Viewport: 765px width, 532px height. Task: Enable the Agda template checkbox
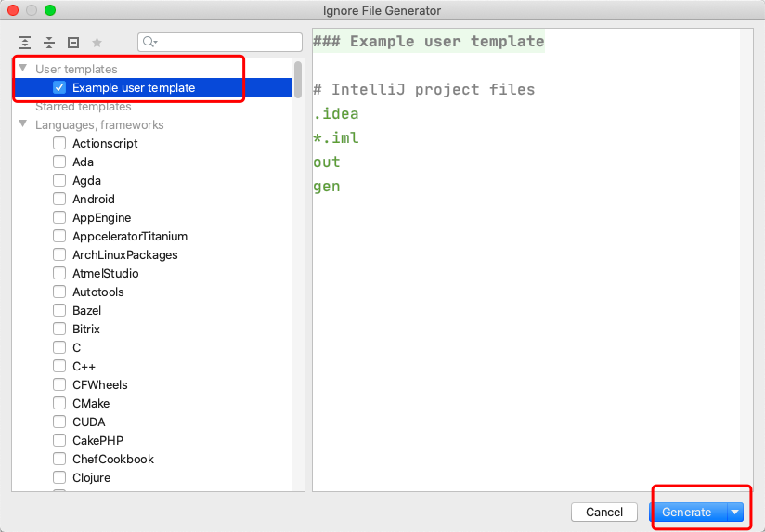[x=59, y=180]
